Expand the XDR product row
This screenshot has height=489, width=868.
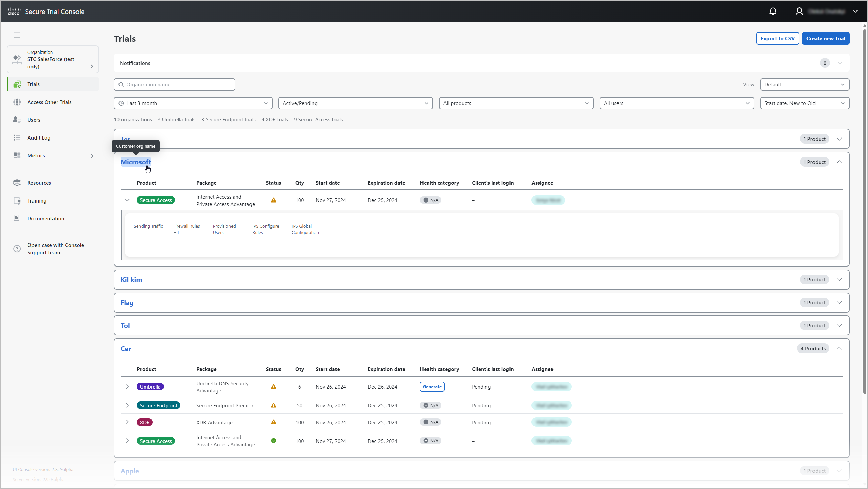(127, 422)
